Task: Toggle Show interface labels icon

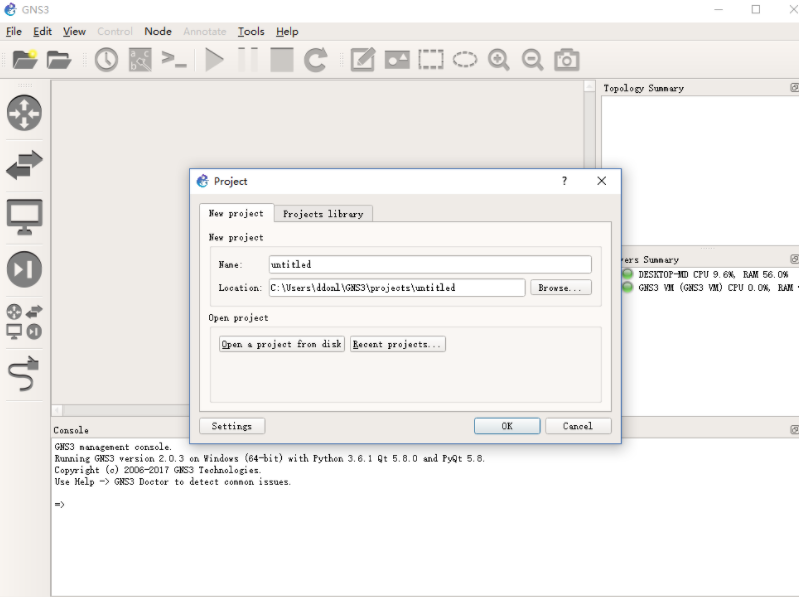Action: pyautogui.click(x=140, y=60)
